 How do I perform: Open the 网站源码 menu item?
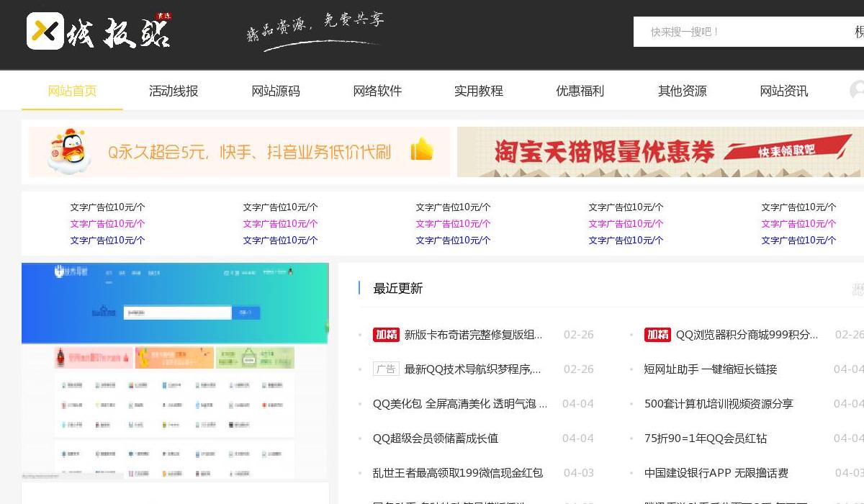pyautogui.click(x=276, y=91)
